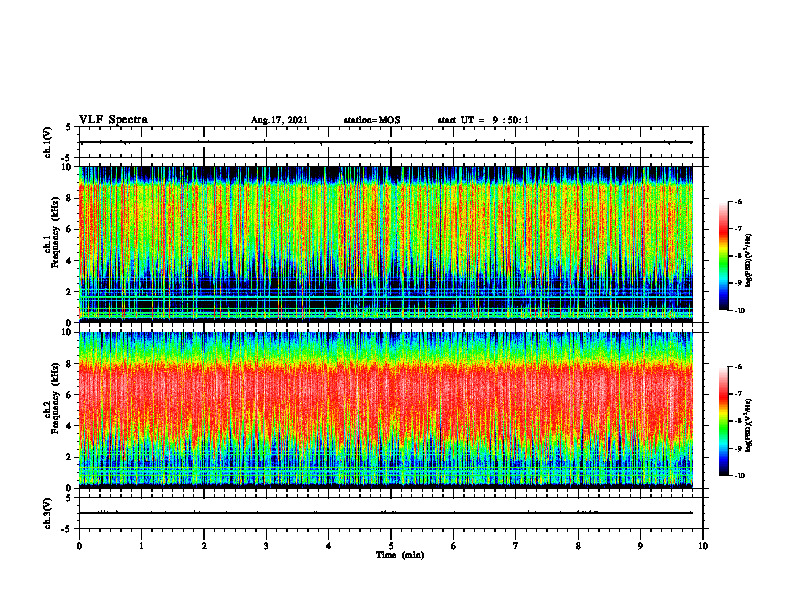Click the "VLF Spectra" plot title
792x612 pixels.
point(113,120)
